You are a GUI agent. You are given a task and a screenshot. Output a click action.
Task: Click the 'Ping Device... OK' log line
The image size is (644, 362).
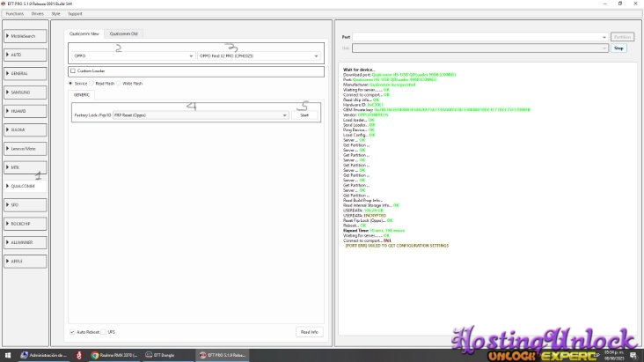click(x=359, y=130)
